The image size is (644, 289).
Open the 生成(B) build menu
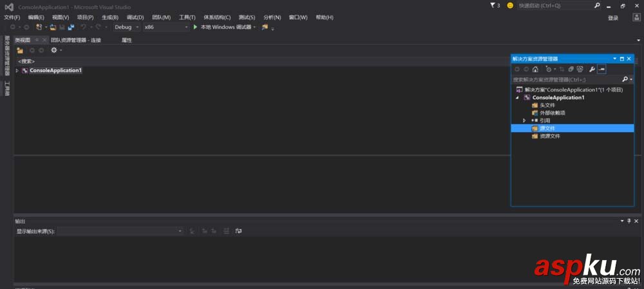pos(110,17)
